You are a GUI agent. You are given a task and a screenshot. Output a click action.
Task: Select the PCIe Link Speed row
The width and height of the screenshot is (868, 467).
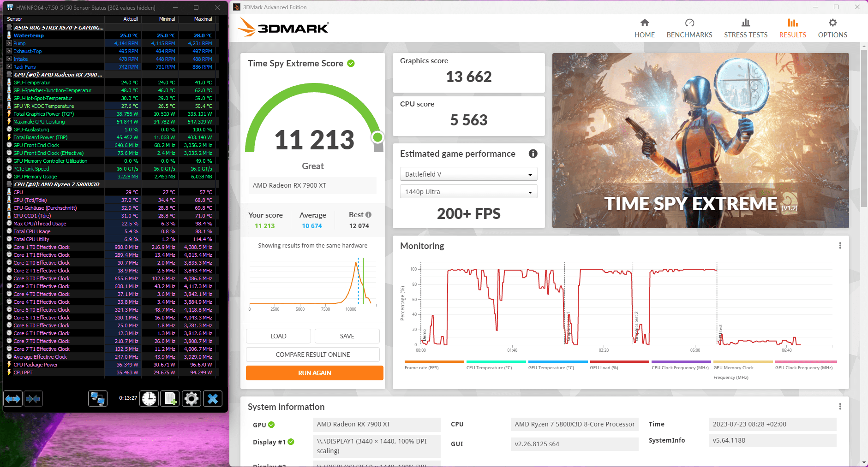tap(110, 169)
